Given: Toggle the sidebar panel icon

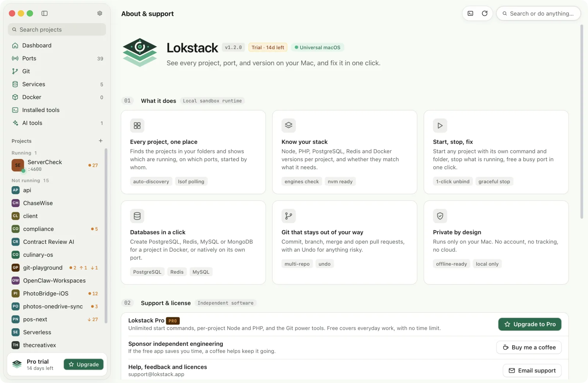Looking at the screenshot, I should click(x=44, y=13).
